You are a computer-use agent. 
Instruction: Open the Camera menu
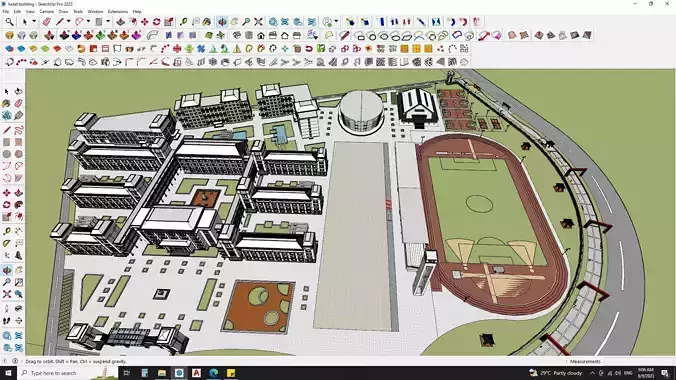pyautogui.click(x=47, y=12)
